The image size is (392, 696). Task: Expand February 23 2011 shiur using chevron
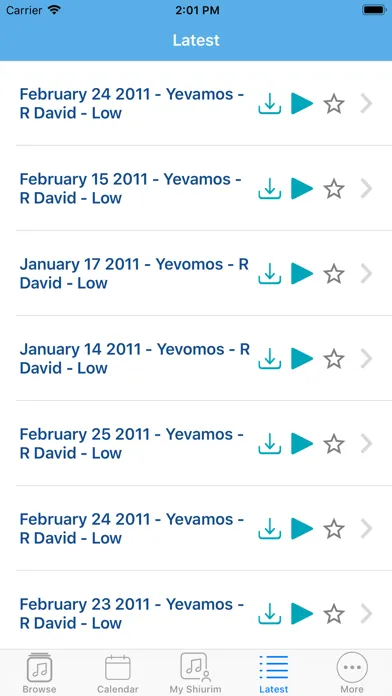point(367,614)
